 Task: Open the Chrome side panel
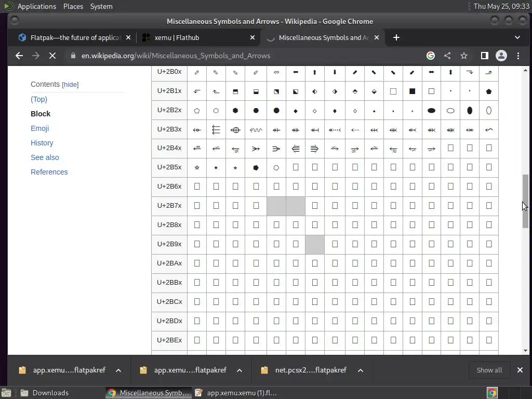[485, 56]
